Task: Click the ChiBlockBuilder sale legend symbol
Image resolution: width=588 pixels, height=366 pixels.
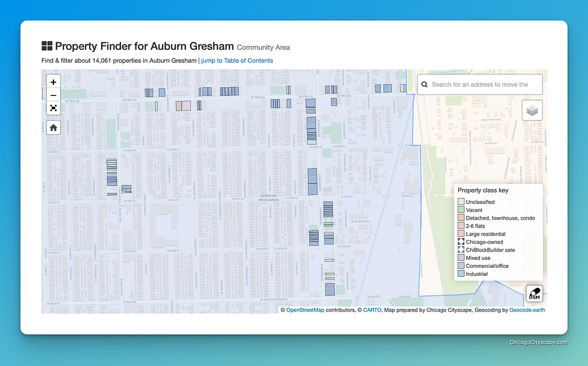Action: pyautogui.click(x=461, y=249)
